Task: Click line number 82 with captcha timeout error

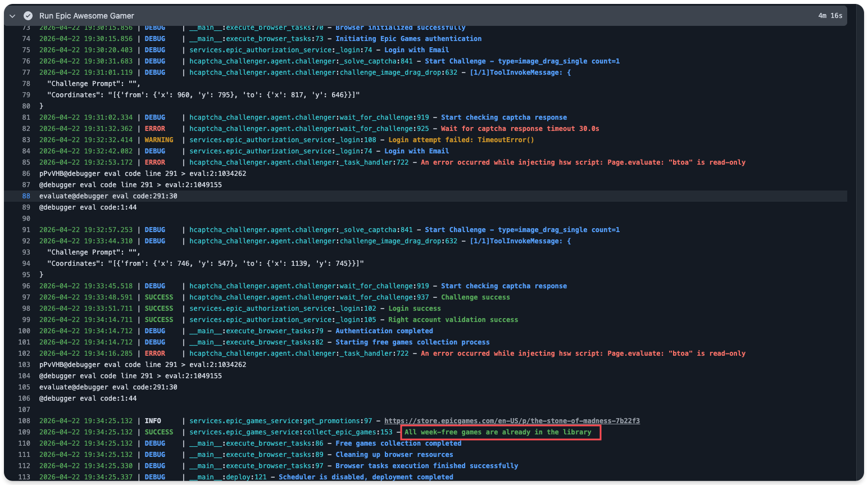Action: [x=26, y=129]
